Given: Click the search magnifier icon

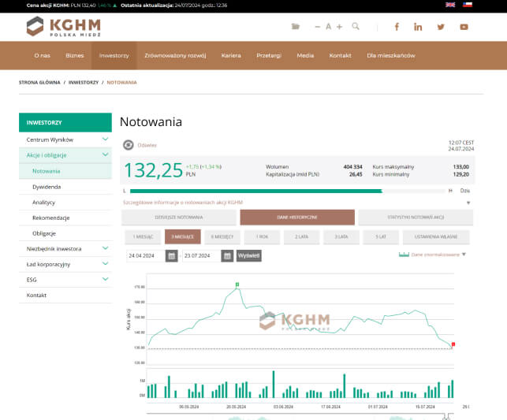Looking at the screenshot, I should [x=356, y=27].
